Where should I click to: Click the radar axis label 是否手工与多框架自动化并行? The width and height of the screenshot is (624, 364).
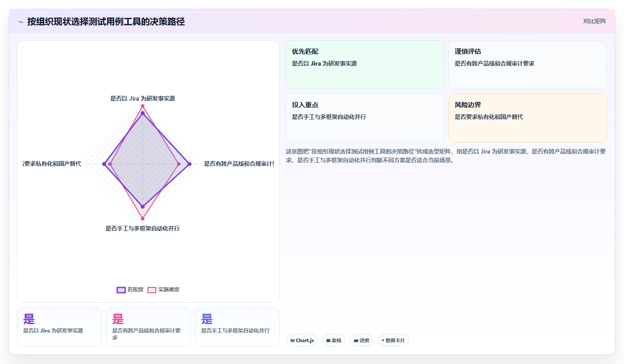(143, 228)
